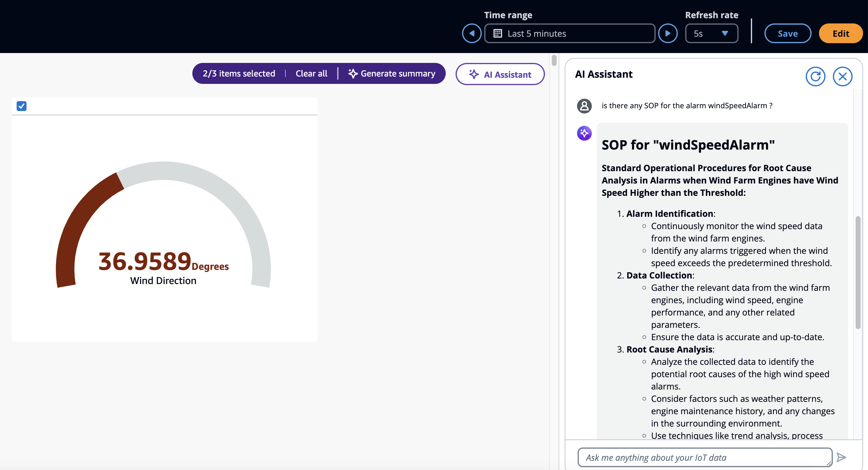Save the dashboard
The width and height of the screenshot is (868, 470).
pos(788,33)
